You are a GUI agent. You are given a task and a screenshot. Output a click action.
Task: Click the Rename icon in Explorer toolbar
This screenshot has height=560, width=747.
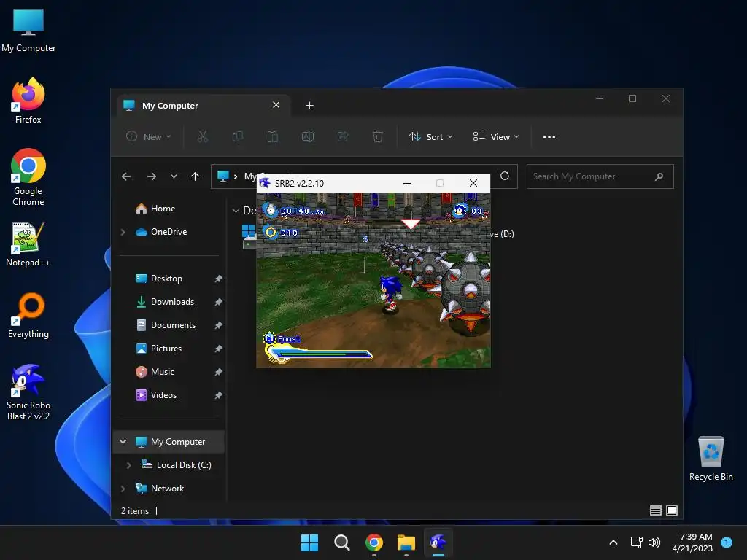(x=308, y=136)
